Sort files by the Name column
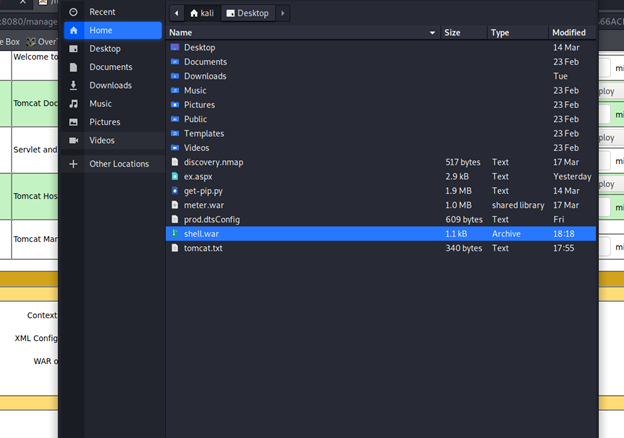Screen dimensions: 624x438 pos(303,33)
